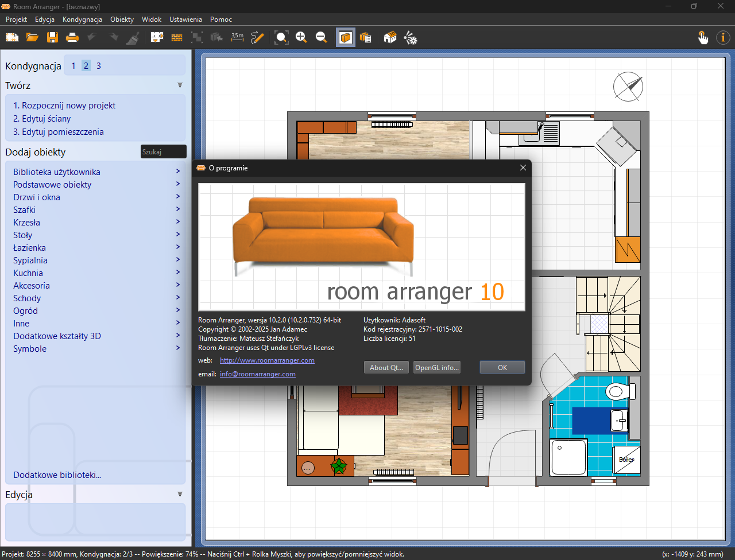The width and height of the screenshot is (735, 560).
Task: Collapse the Twórz section arrow
Action: click(x=180, y=85)
